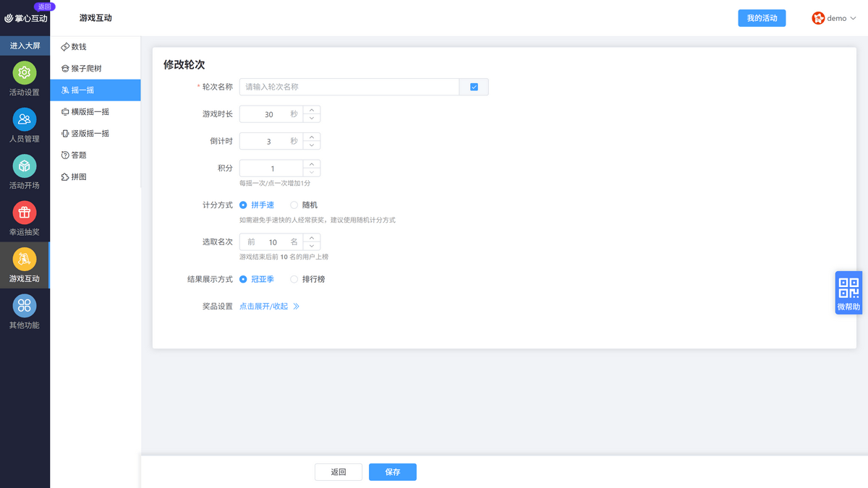Toggle the checkbox beside 轮次名称 field
This screenshot has width=868, height=488.
pos(474,87)
